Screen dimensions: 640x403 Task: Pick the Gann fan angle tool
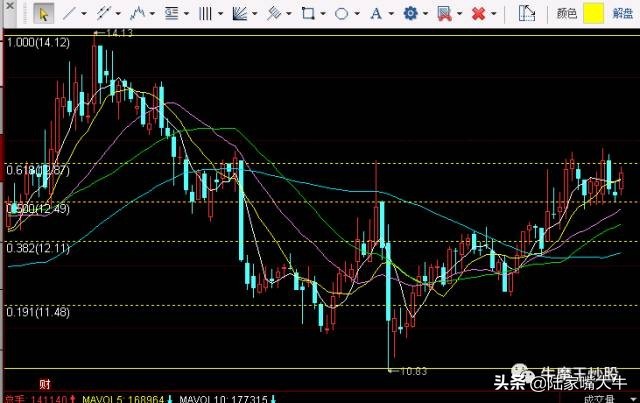point(239,13)
